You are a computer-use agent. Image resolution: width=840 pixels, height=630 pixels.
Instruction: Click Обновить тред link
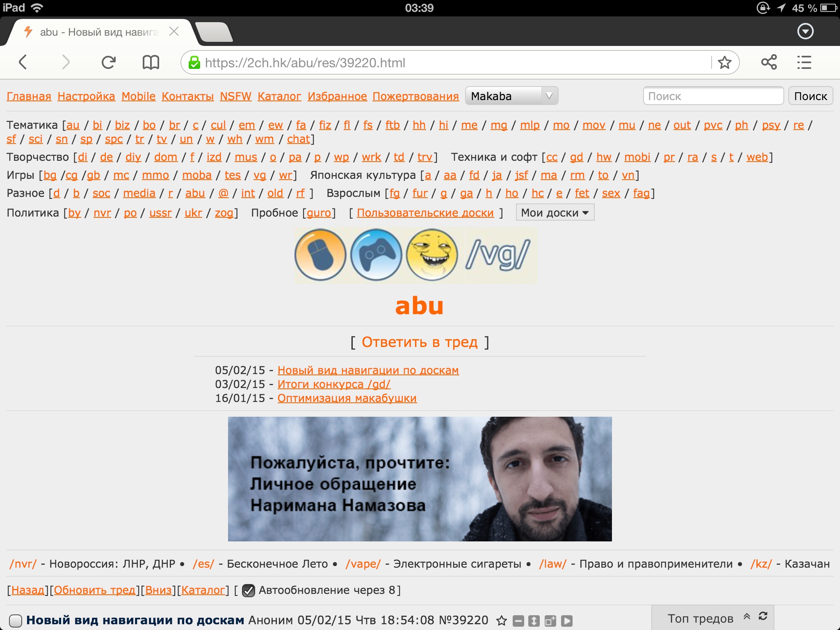(x=94, y=590)
